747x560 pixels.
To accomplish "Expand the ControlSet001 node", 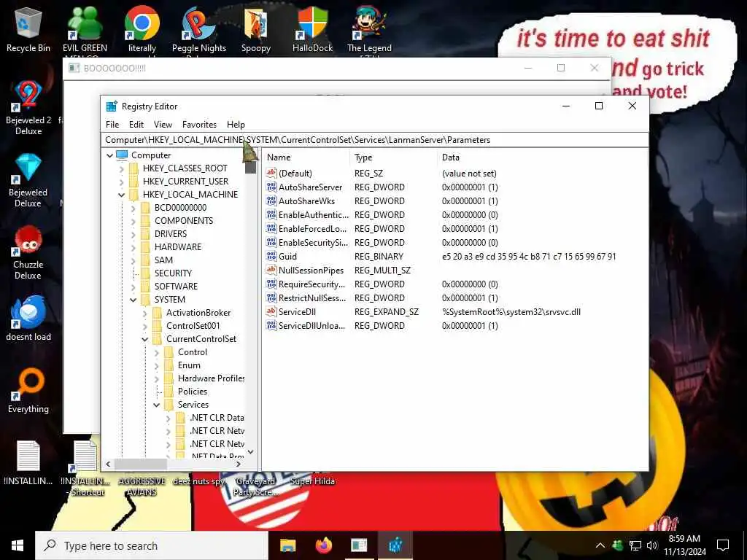I will 145,326.
